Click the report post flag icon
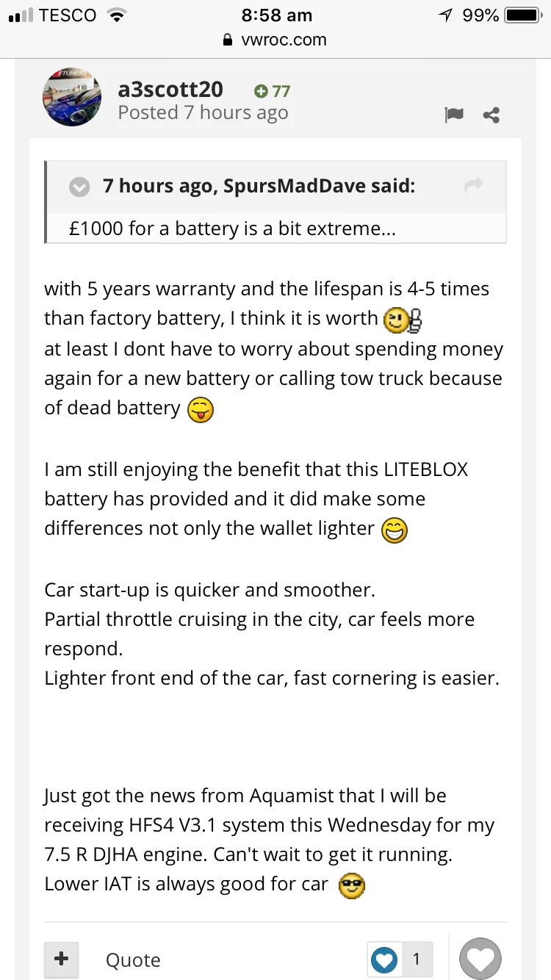551x980 pixels. click(x=454, y=115)
